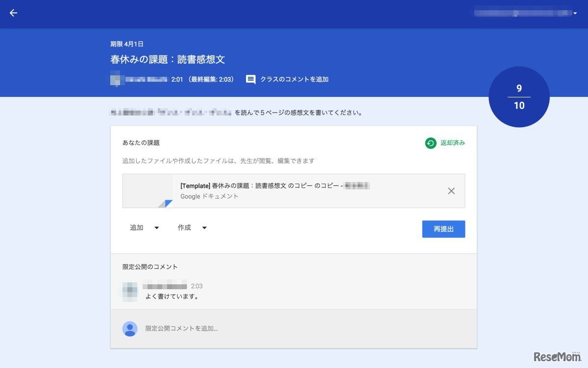Open the class comment icon beside the timestamp
The height and width of the screenshot is (368, 588).
251,79
